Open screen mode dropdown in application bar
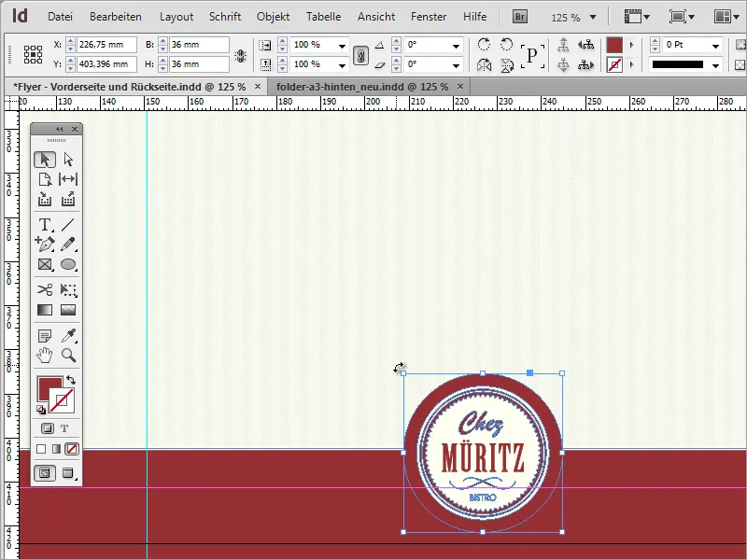The width and height of the screenshot is (747, 560). coord(682,17)
